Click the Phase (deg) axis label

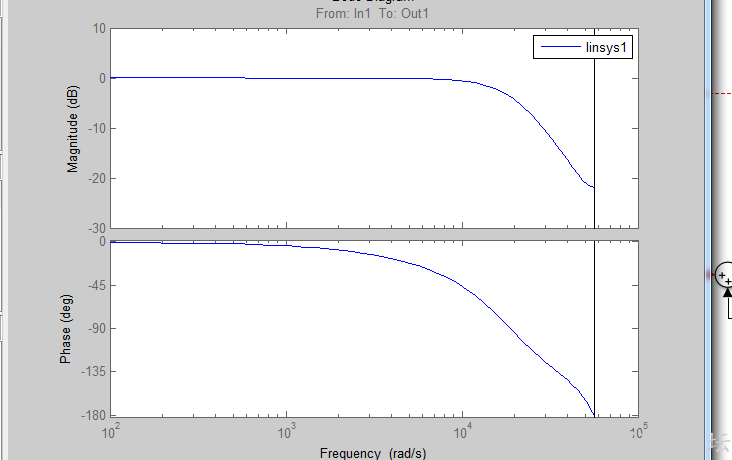pyautogui.click(x=65, y=329)
